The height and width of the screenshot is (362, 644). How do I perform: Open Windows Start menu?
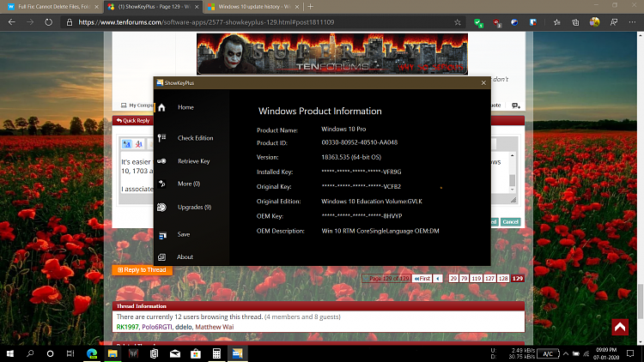[9, 353]
